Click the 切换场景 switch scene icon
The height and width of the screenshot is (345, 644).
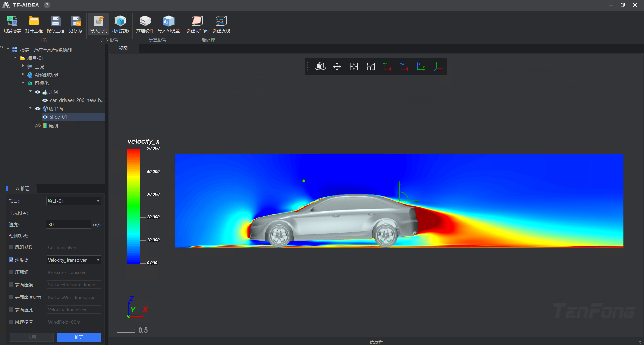coord(12,24)
